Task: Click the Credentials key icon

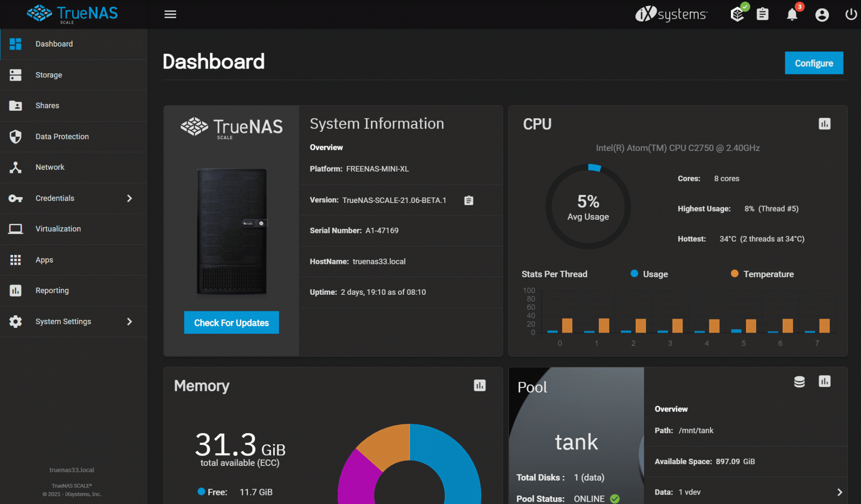Action: coord(16,198)
